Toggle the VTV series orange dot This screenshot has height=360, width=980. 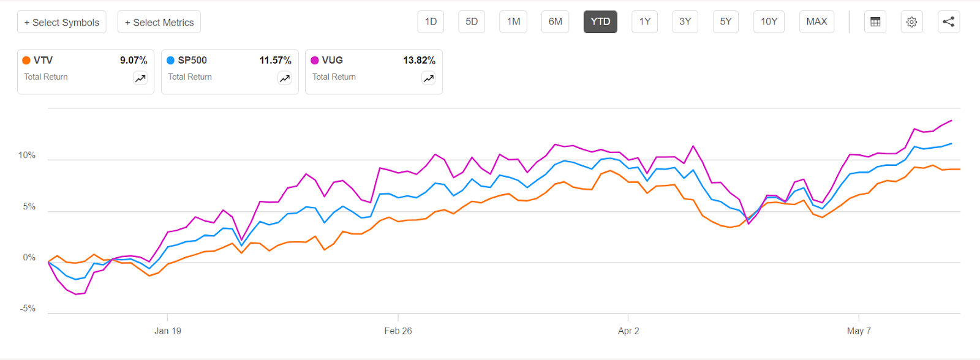(27, 60)
